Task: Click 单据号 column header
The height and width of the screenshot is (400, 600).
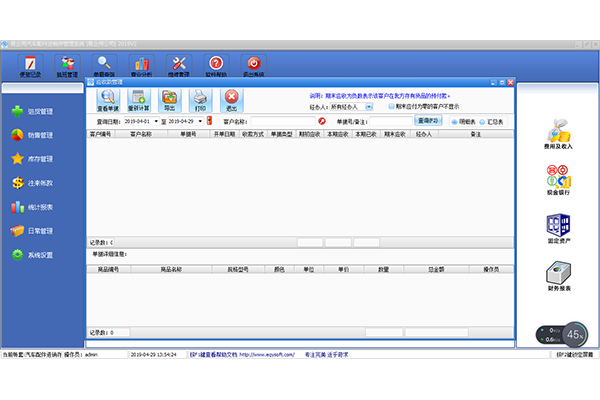Action: 188,134
